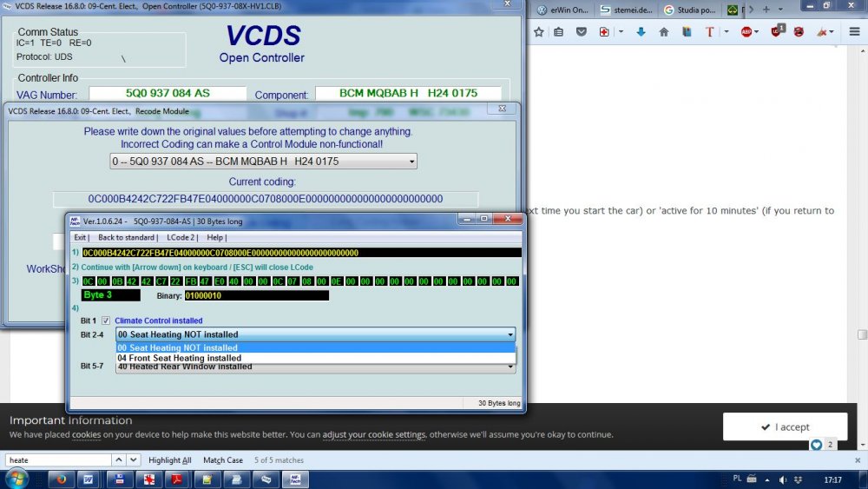Go to the browser home page icon
Image resolution: width=868 pixels, height=489 pixels.
(x=664, y=32)
